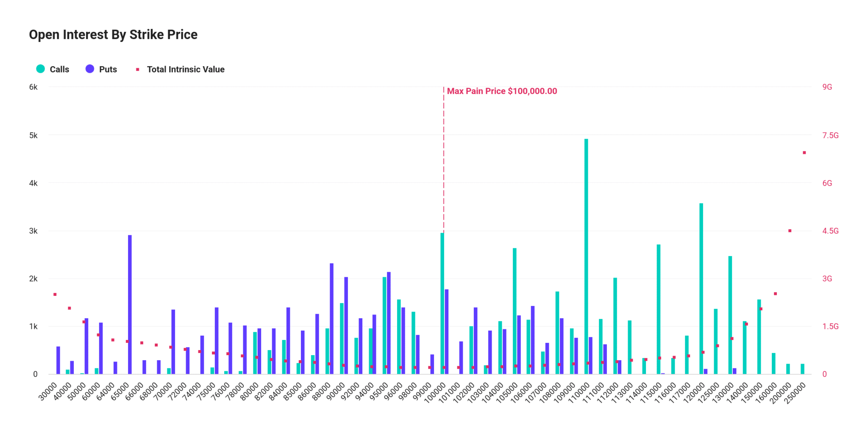Click the Open Interest By Strike Price title
Viewport: 868px width, 434px height.
click(x=113, y=35)
